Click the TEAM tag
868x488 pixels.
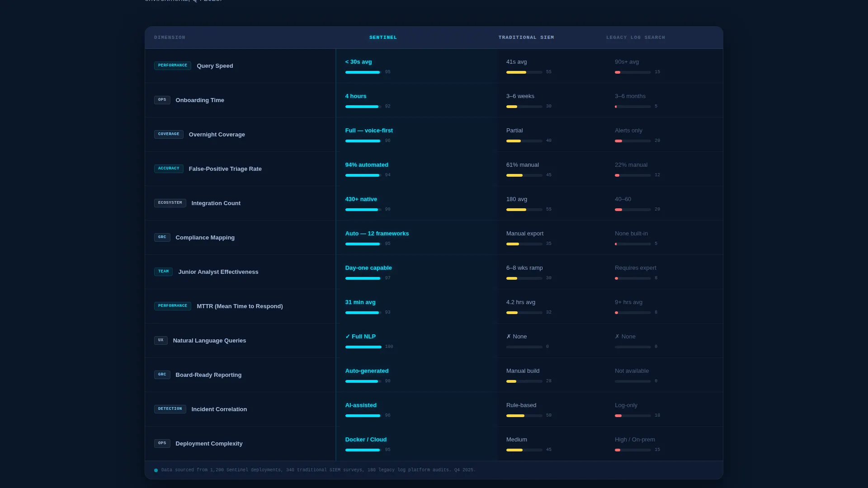coord(163,272)
